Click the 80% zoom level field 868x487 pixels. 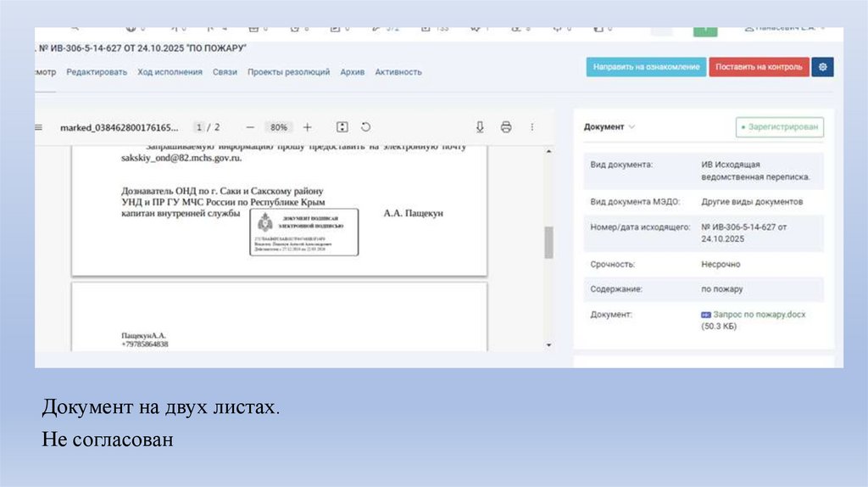[x=278, y=127]
